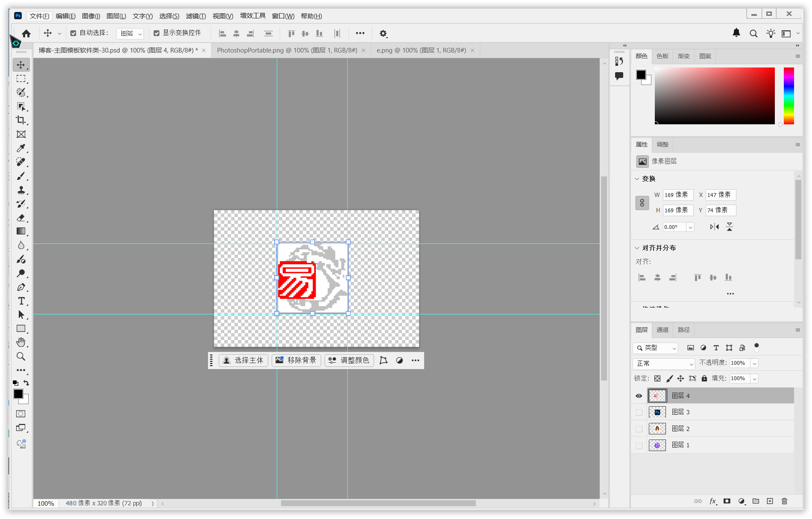Create new group folder icon

[756, 501]
